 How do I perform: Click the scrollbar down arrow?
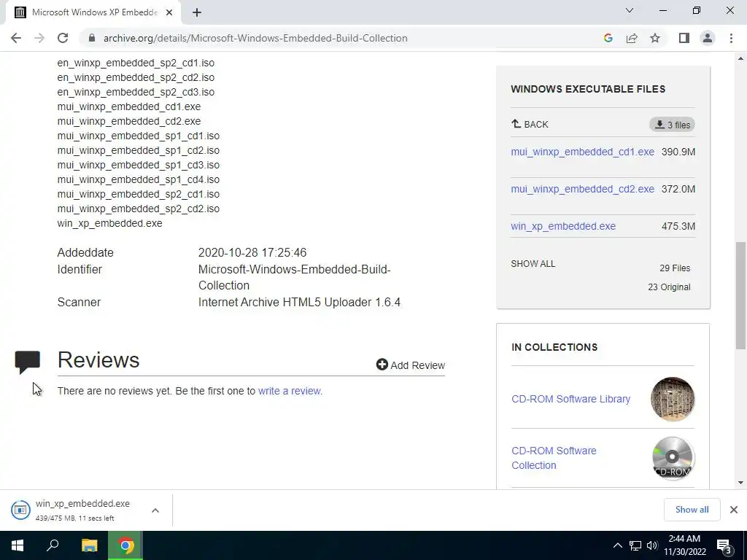pos(740,483)
